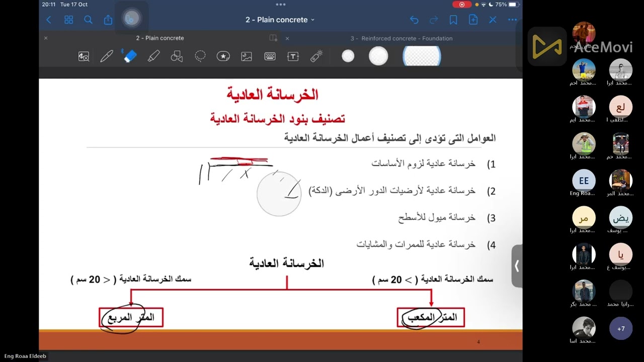Viewport: 644px width, 362px height.
Task: Open the keyboard typing tool
Action: pos(270,57)
